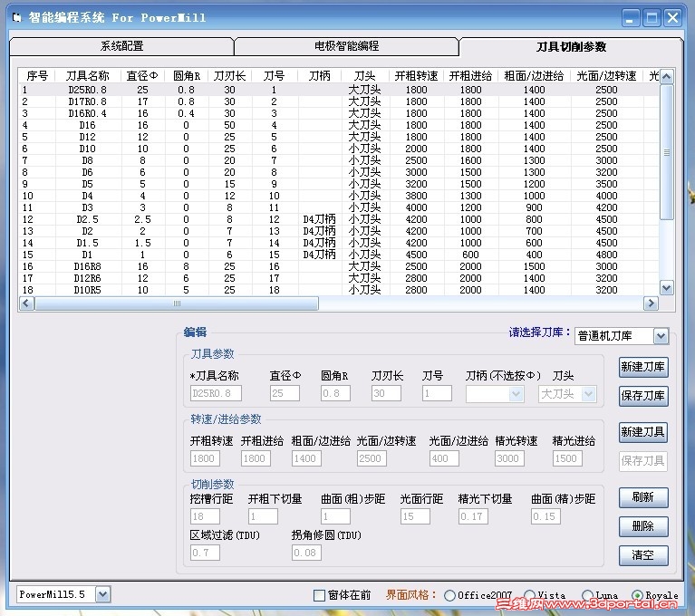Click the 精光转速 input field showing 3000
This screenshot has width=695, height=616.
[509, 458]
